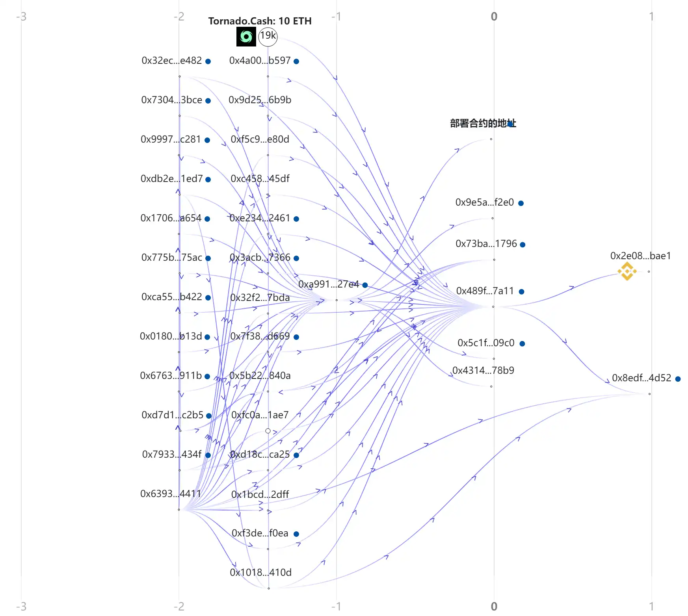
Task: Click the hollow circle node under 0xfc0a...1ae7
Action: pos(268,431)
